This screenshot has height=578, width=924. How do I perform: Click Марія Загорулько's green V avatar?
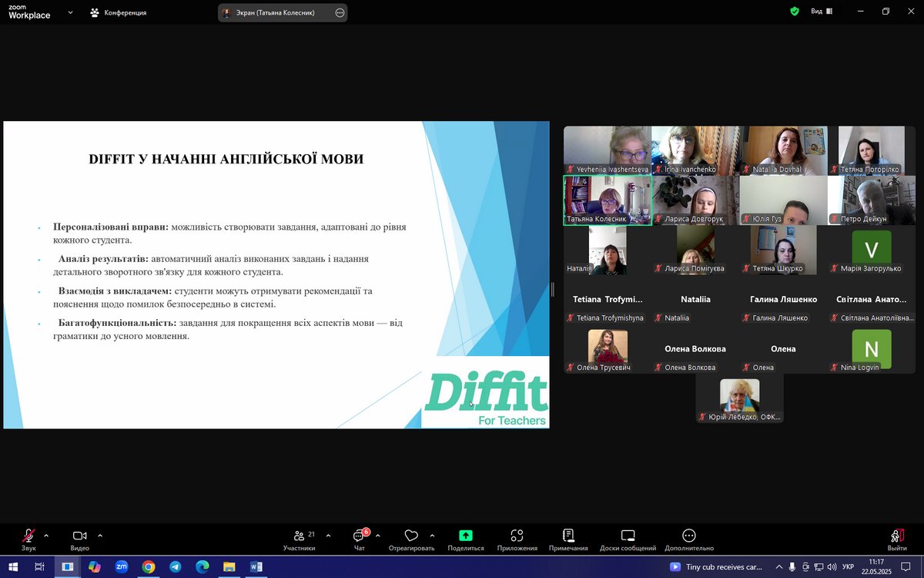(872, 249)
